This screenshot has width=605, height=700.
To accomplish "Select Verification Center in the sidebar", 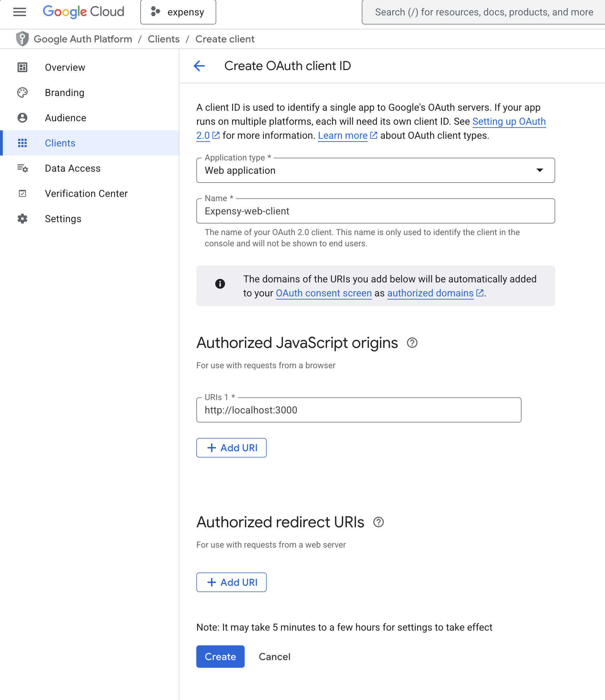I will point(22,193).
